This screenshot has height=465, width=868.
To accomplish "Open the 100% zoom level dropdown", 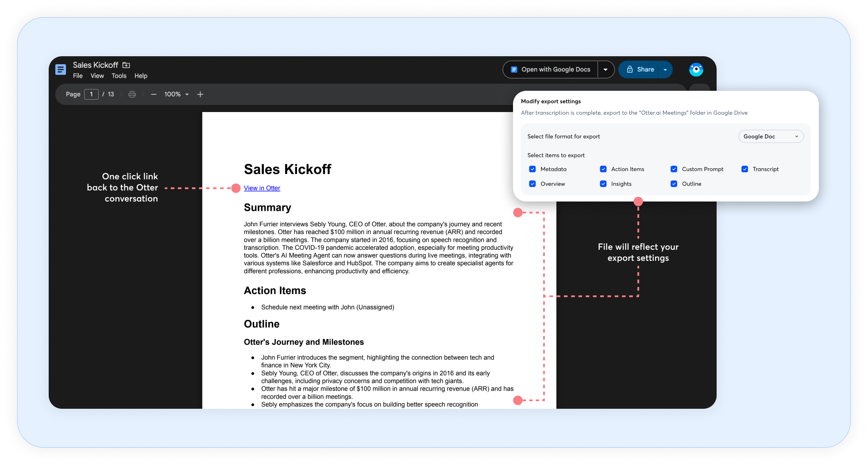I will pyautogui.click(x=177, y=94).
